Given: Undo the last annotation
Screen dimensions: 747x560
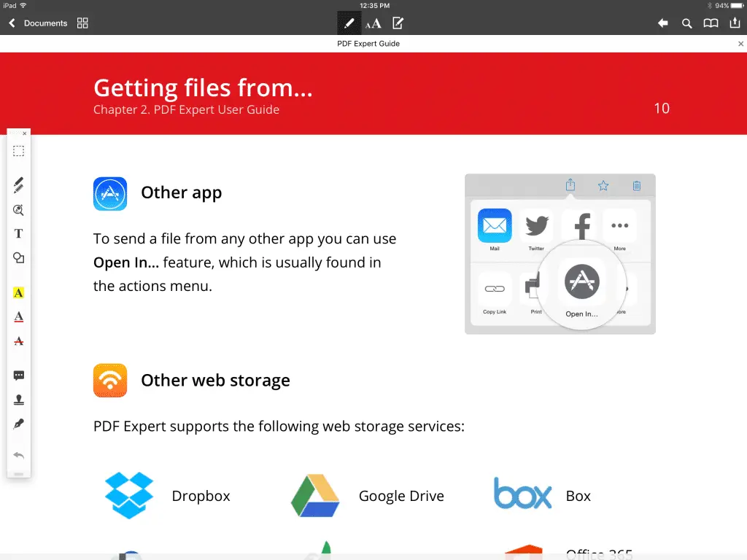Looking at the screenshot, I should [19, 456].
